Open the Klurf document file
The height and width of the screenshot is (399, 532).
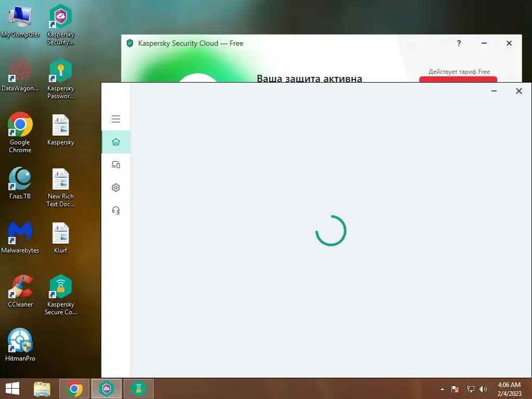pyautogui.click(x=61, y=237)
